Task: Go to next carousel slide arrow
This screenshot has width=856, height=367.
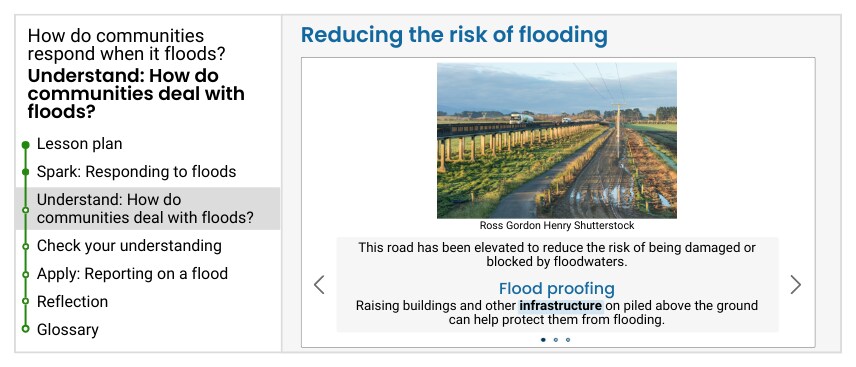Action: tap(795, 285)
